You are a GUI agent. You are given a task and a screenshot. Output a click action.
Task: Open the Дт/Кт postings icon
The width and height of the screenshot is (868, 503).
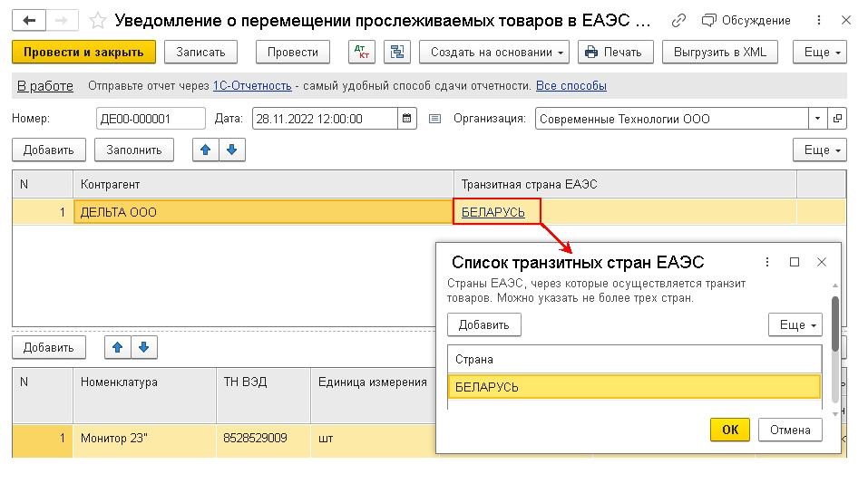[361, 53]
